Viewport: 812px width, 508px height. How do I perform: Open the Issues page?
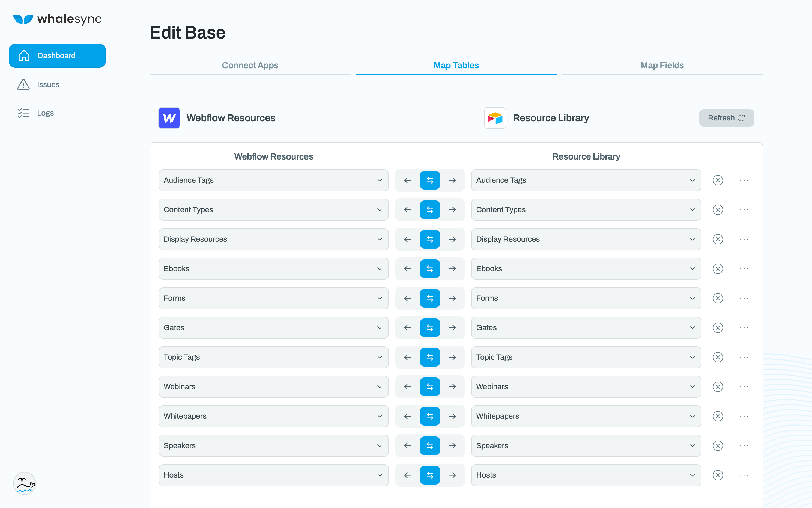click(38, 84)
